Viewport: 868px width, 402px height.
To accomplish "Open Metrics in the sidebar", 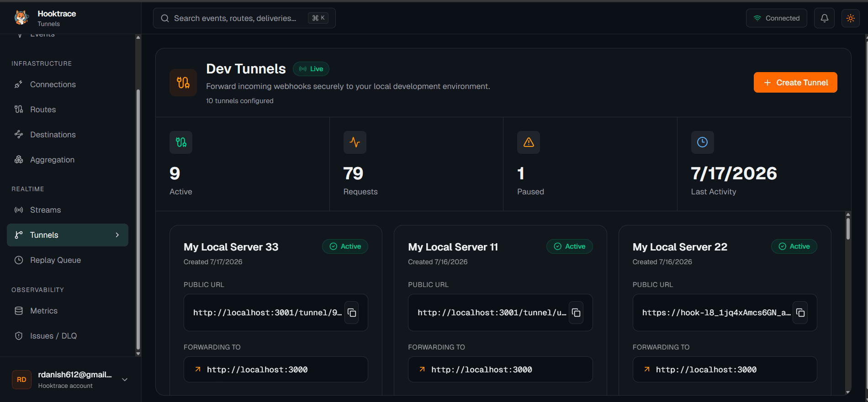I will click(68, 311).
